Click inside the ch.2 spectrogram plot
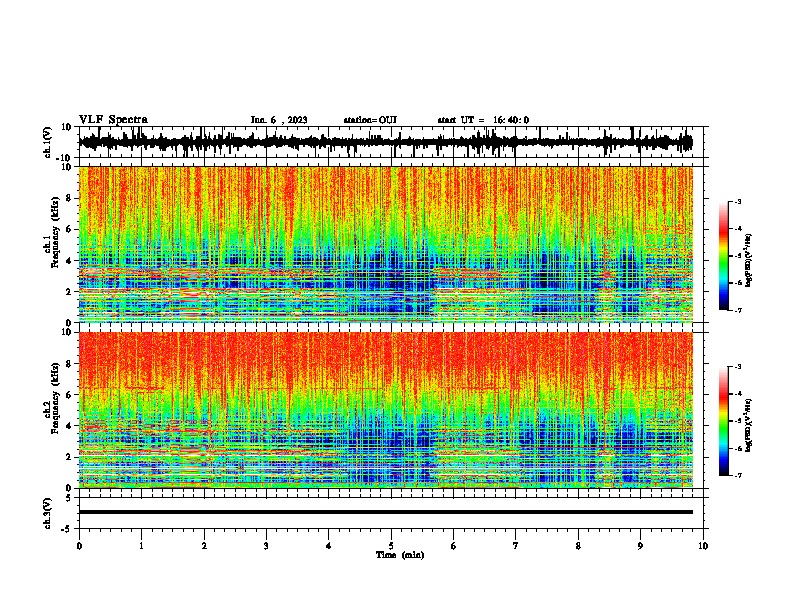This screenshot has height=612, width=792. 385,410
